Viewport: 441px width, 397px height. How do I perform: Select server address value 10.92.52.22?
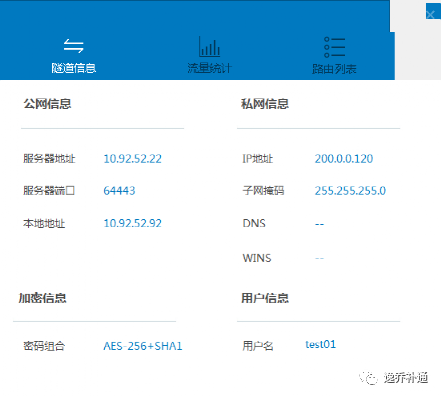pos(133,159)
